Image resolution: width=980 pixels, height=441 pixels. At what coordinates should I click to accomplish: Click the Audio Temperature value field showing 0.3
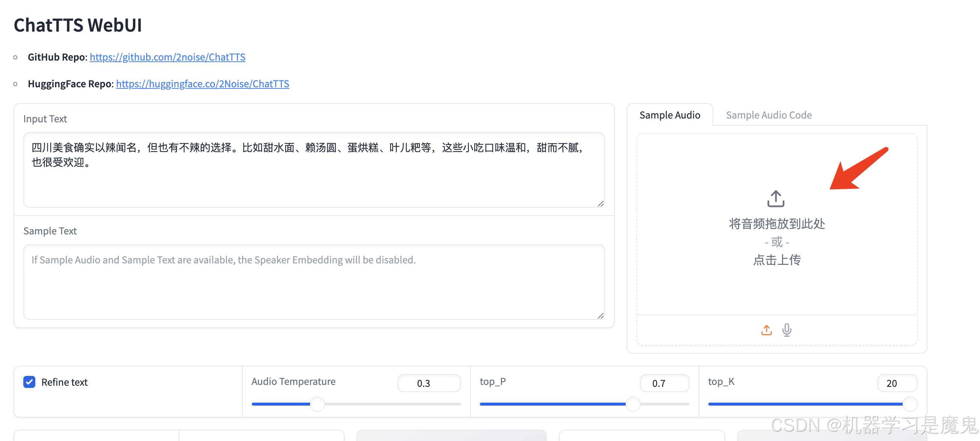tap(429, 383)
